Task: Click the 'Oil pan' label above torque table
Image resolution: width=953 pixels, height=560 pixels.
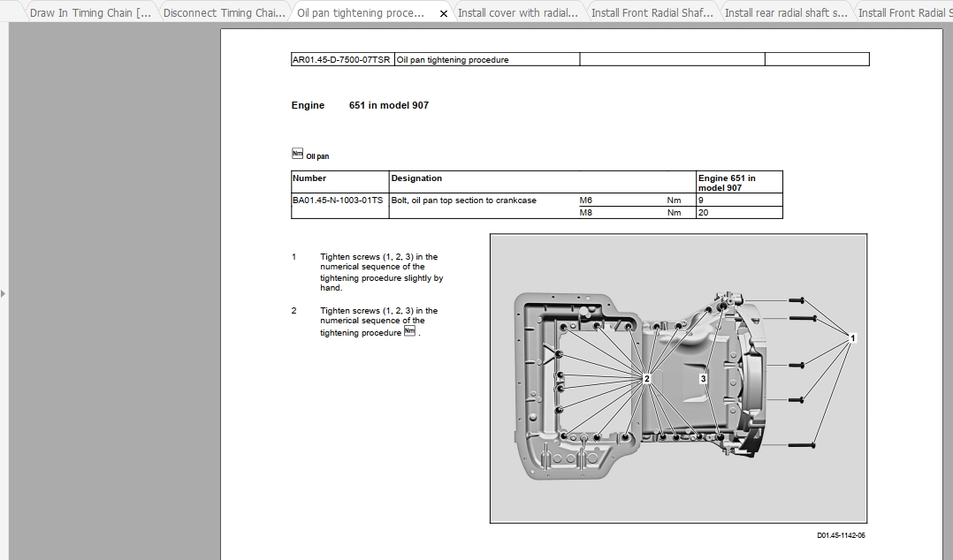Action: click(x=317, y=156)
